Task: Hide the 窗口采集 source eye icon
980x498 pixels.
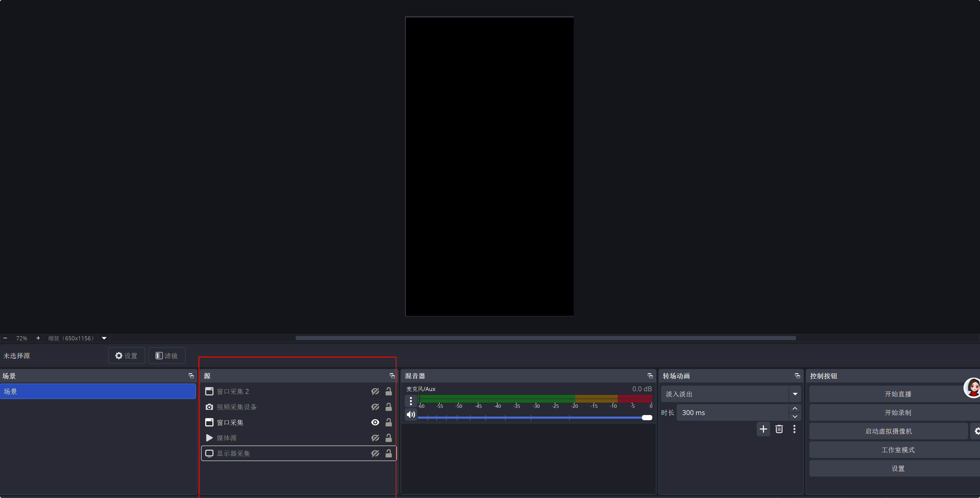Action: (x=375, y=422)
